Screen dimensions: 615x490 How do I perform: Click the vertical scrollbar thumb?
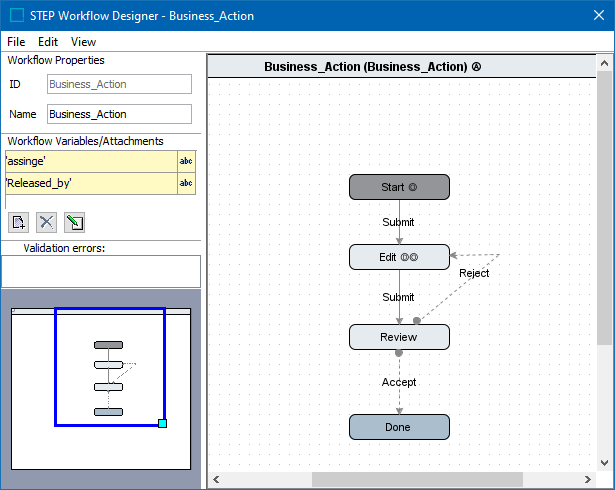[x=604, y=208]
